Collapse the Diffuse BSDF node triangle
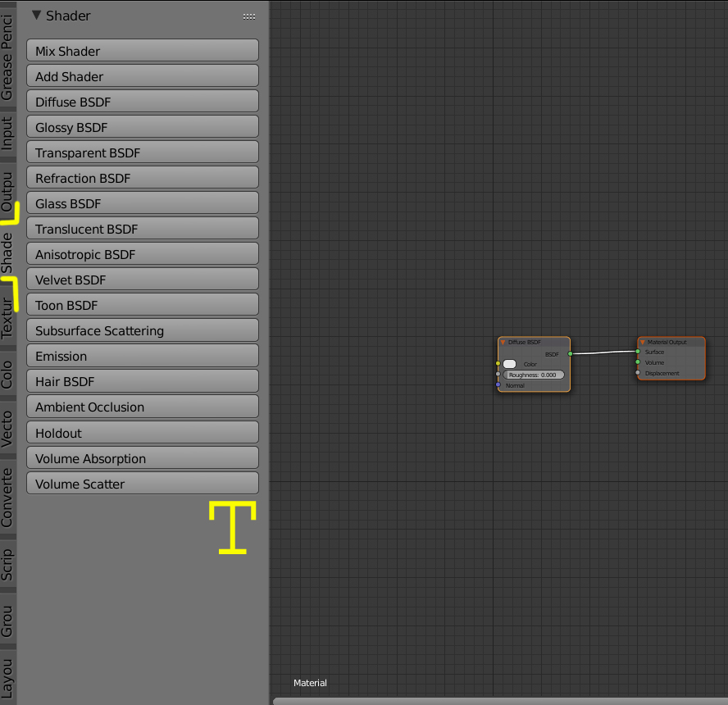728x705 pixels. point(503,342)
